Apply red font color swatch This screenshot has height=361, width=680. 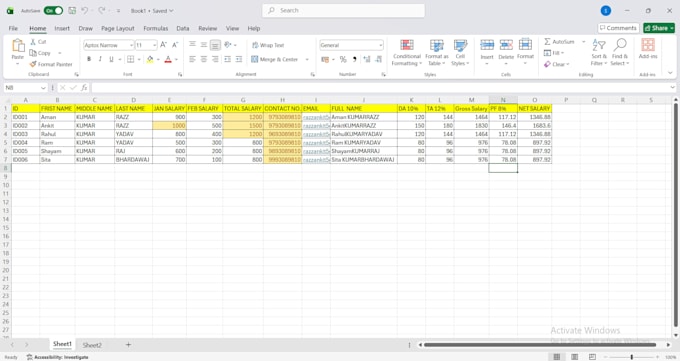pos(168,59)
